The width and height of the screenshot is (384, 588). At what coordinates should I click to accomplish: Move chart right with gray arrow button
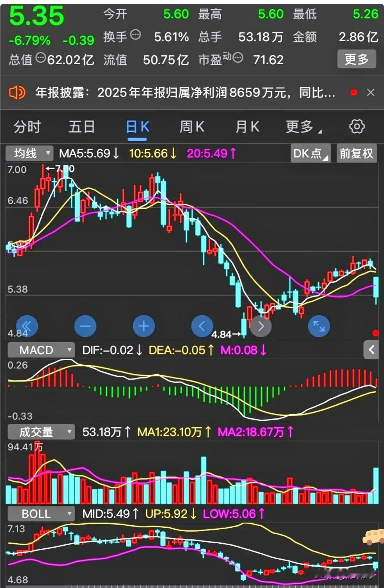point(261,326)
